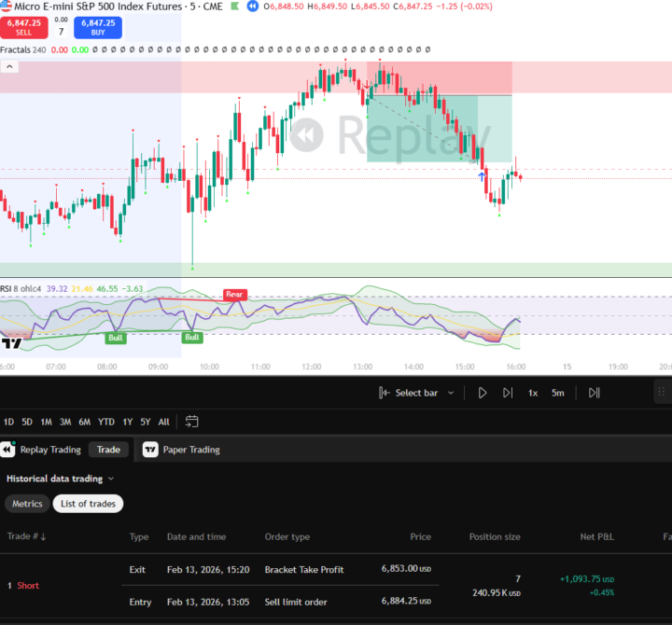Click the Paper Trading TradingView logo icon
The image size is (672, 625).
[x=150, y=450]
